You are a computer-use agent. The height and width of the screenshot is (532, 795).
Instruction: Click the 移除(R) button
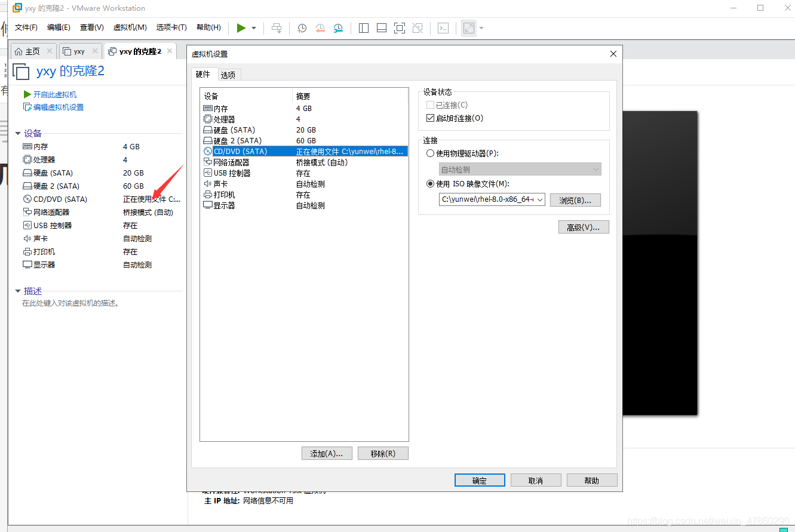pos(383,453)
